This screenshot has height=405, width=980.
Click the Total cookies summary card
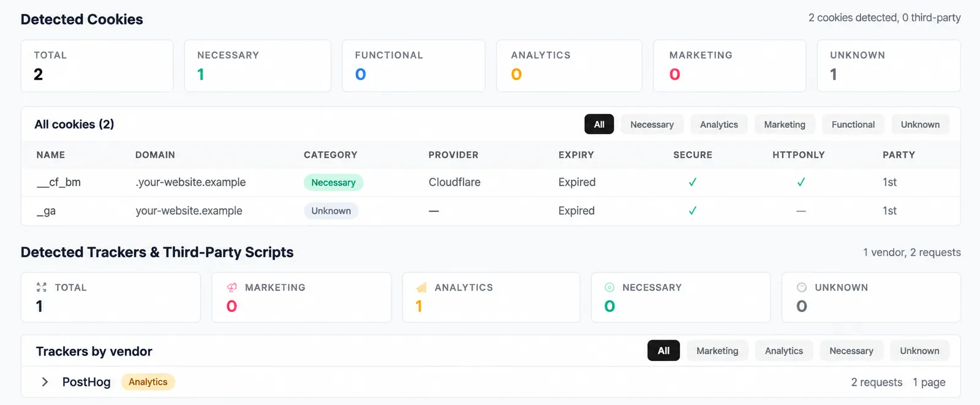pos(97,66)
